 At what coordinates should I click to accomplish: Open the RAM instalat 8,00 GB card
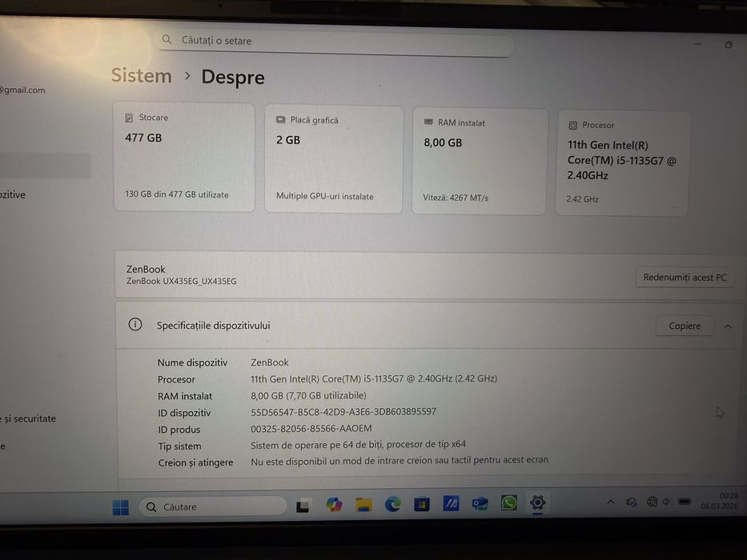click(479, 162)
